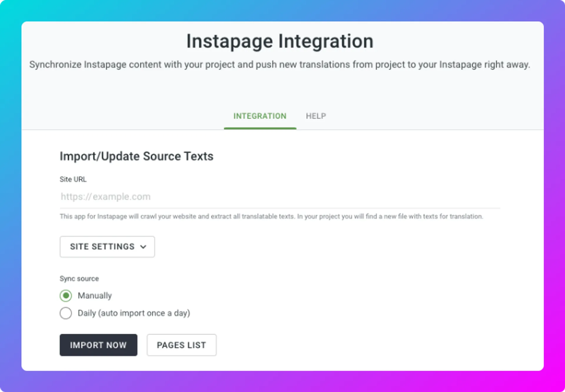
Task: Open the PAGES LIST view
Action: click(181, 345)
